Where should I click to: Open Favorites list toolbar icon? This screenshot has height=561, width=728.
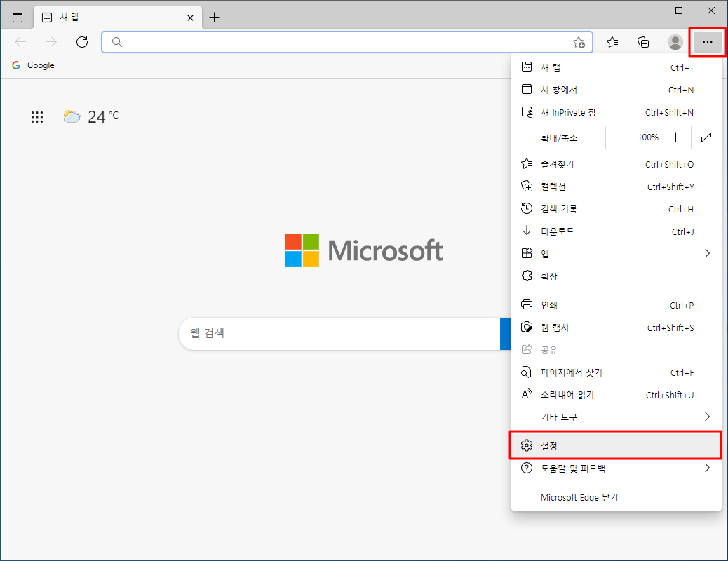tap(612, 42)
